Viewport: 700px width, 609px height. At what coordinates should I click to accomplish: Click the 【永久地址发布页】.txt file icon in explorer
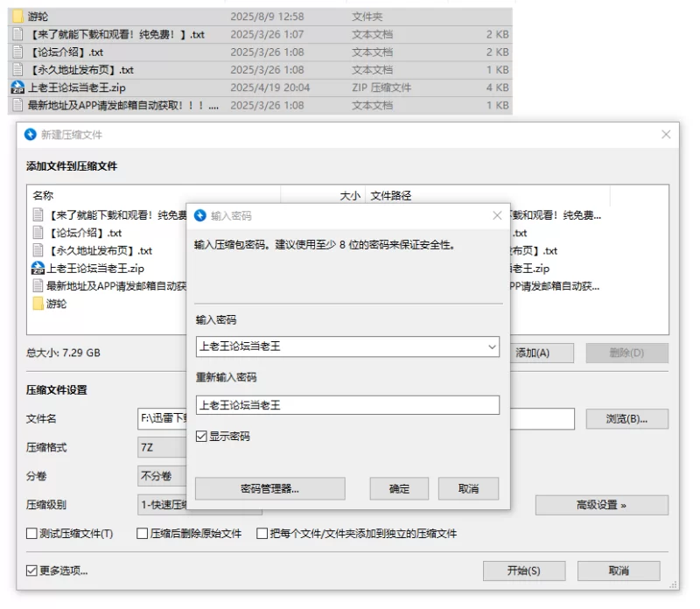coord(17,70)
